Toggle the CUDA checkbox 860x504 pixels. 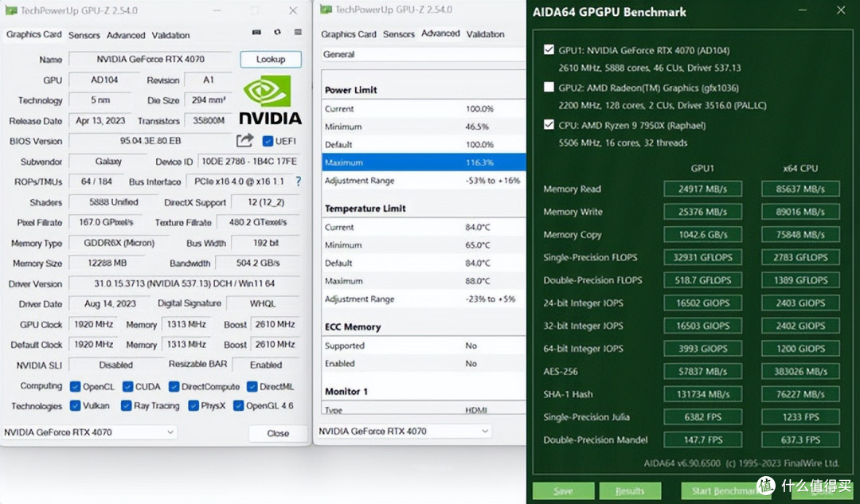coord(127,387)
